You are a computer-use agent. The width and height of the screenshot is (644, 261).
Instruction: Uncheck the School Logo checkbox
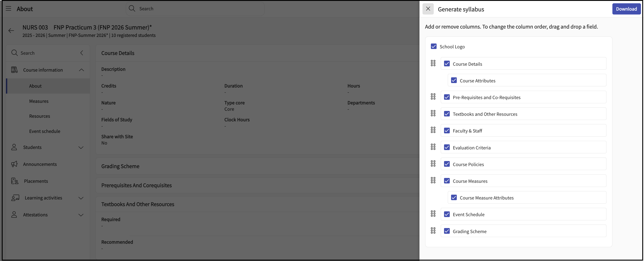434,47
